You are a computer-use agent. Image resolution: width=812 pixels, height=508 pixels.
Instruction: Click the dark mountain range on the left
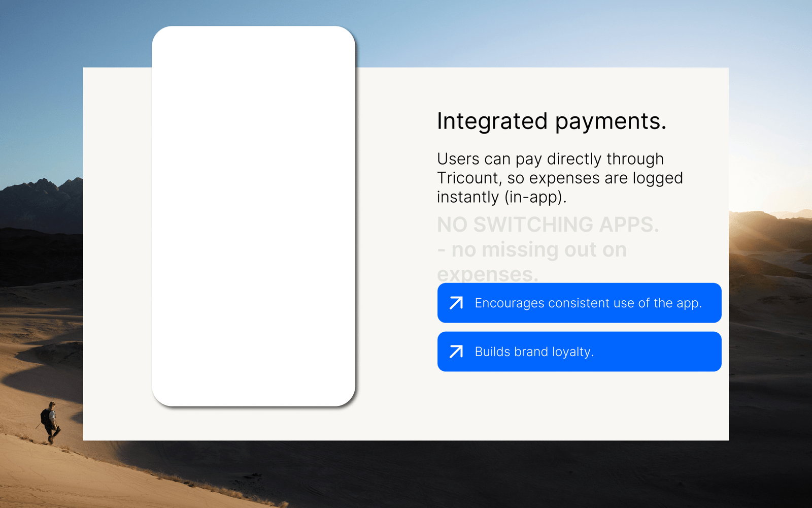point(41,203)
